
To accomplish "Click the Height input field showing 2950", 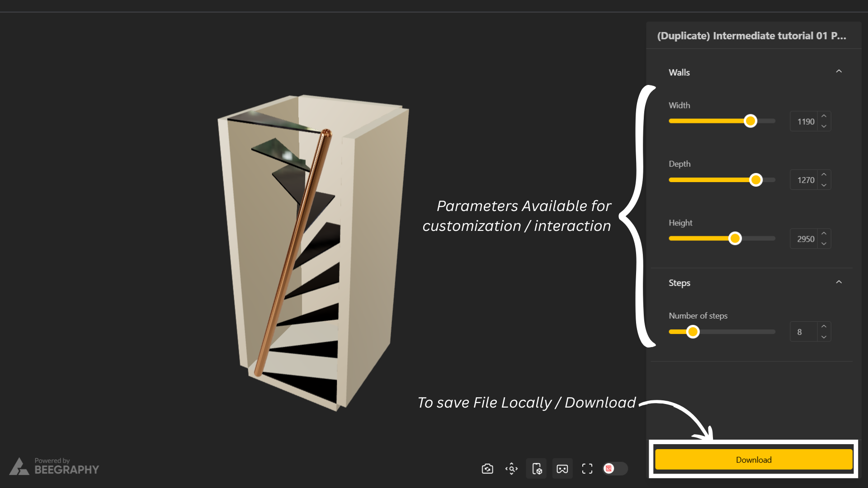I will (x=805, y=239).
